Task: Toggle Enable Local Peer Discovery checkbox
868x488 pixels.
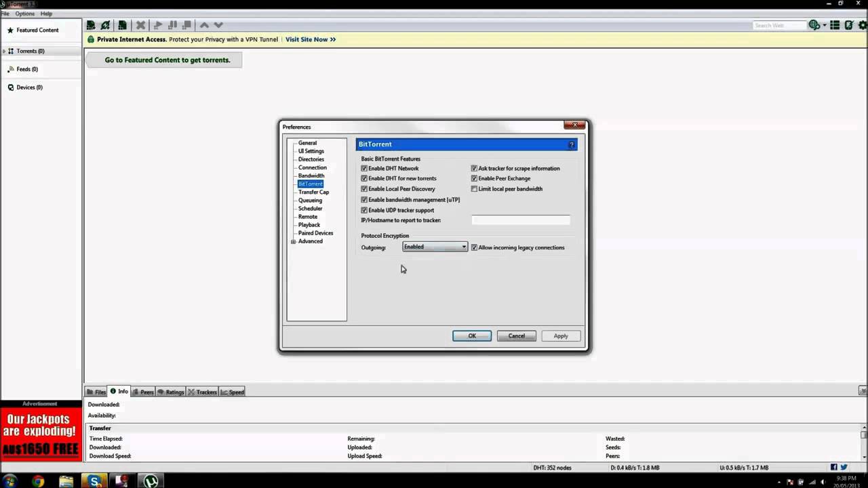Action: click(x=364, y=189)
